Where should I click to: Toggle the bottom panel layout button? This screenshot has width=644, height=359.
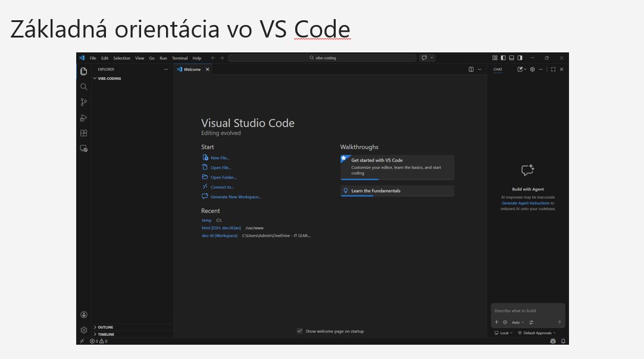[511, 58]
